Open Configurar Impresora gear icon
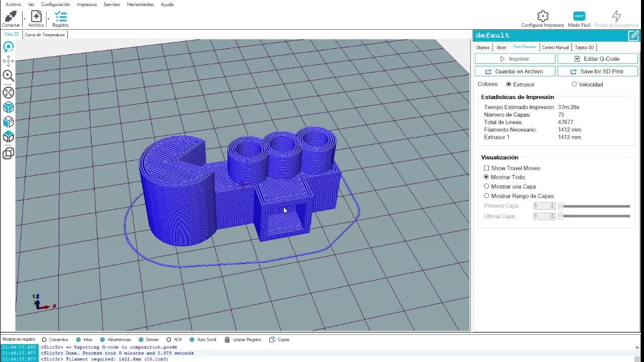 tap(542, 16)
